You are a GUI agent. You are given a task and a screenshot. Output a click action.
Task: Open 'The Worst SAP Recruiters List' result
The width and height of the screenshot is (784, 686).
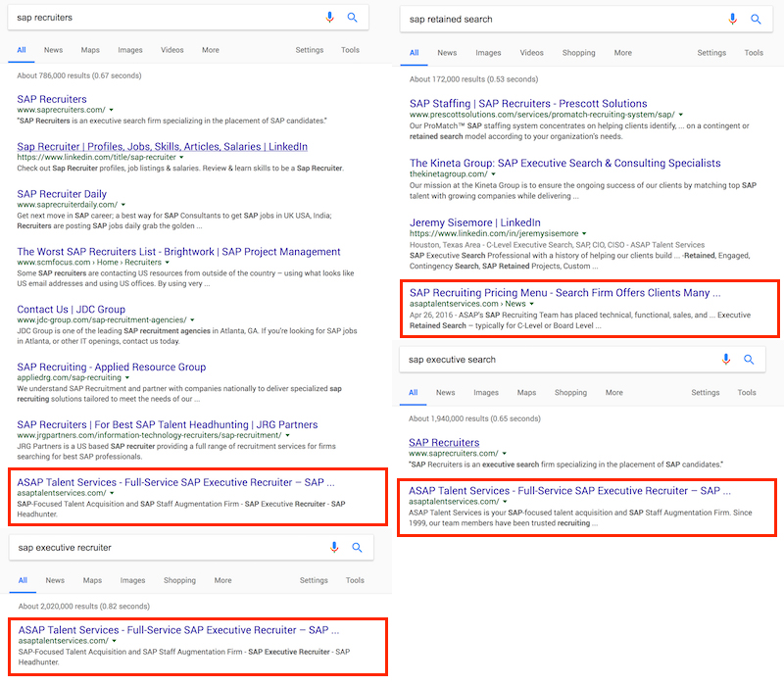pyautogui.click(x=178, y=252)
